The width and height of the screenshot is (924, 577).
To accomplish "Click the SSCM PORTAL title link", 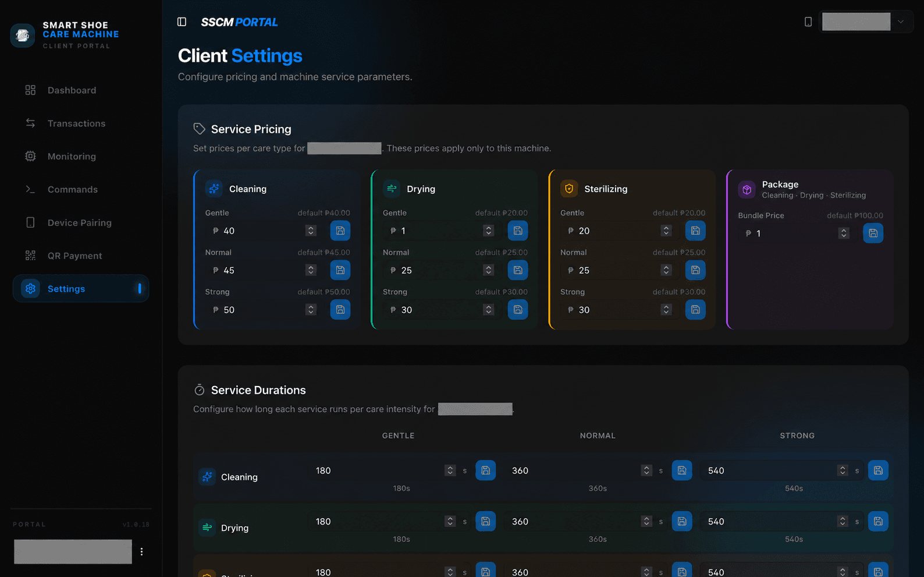I will (239, 22).
